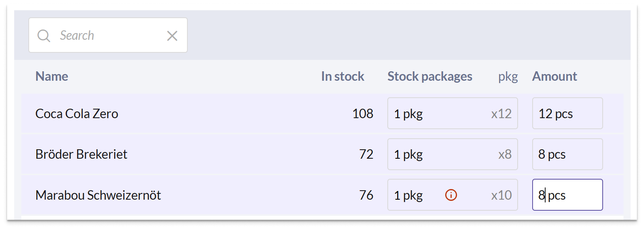Click the Name column header
644x230 pixels.
(x=52, y=76)
